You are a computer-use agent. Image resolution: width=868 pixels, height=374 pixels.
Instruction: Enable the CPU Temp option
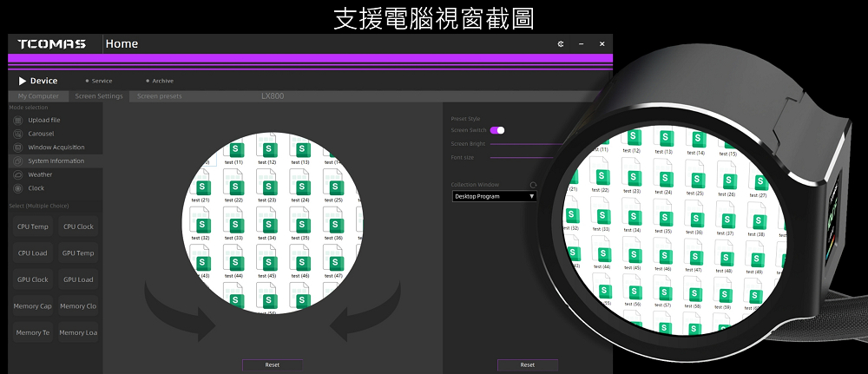33,226
